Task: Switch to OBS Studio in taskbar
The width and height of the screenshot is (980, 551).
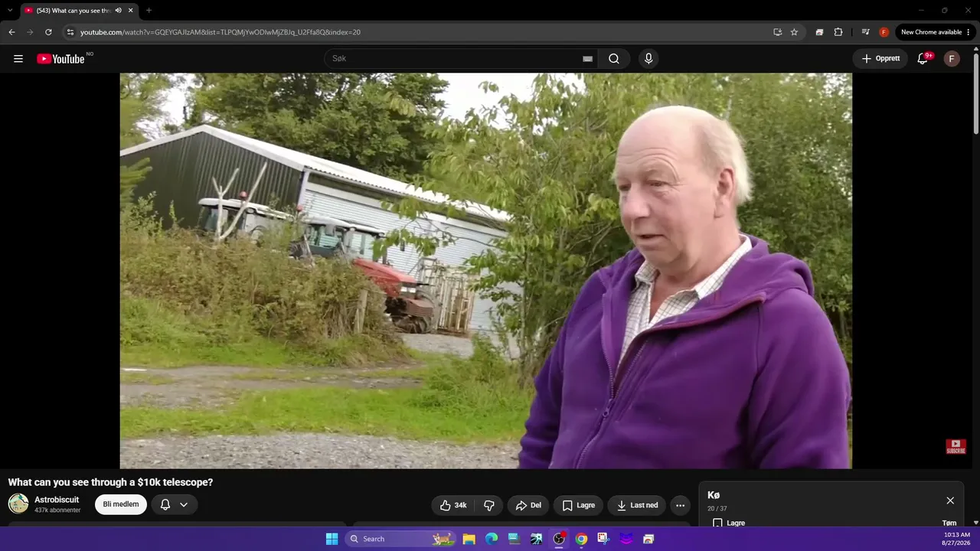Action: click(x=559, y=539)
